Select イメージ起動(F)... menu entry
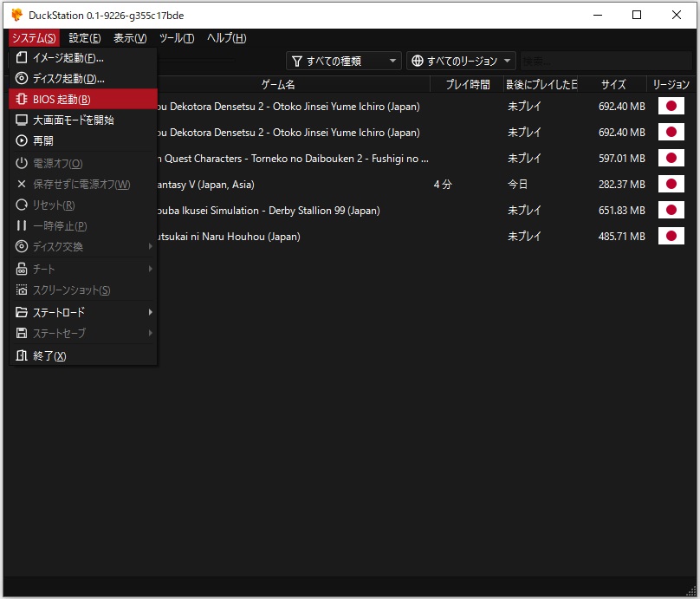The height and width of the screenshot is (599, 700). 83,57
